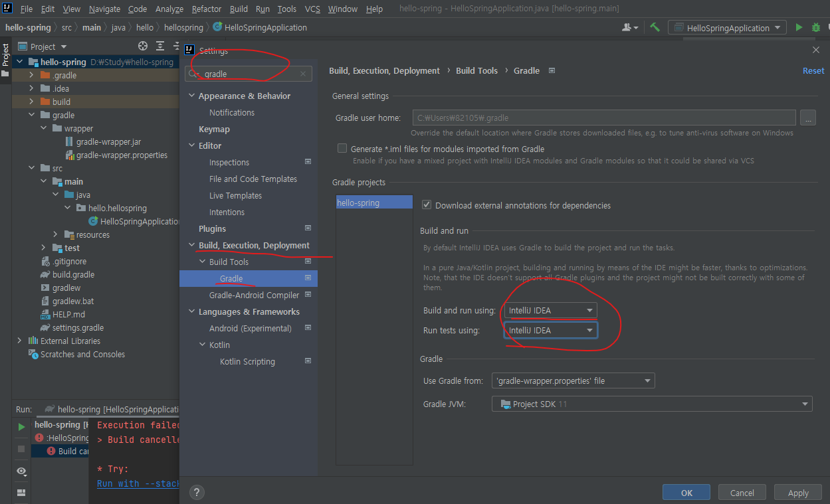Click the Run with --stacktrace link

click(138, 483)
